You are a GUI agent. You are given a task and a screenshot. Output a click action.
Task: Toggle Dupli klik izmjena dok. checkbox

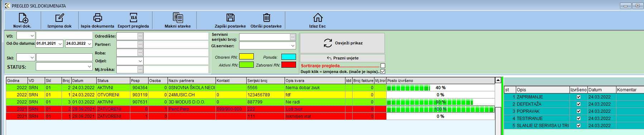(x=383, y=72)
